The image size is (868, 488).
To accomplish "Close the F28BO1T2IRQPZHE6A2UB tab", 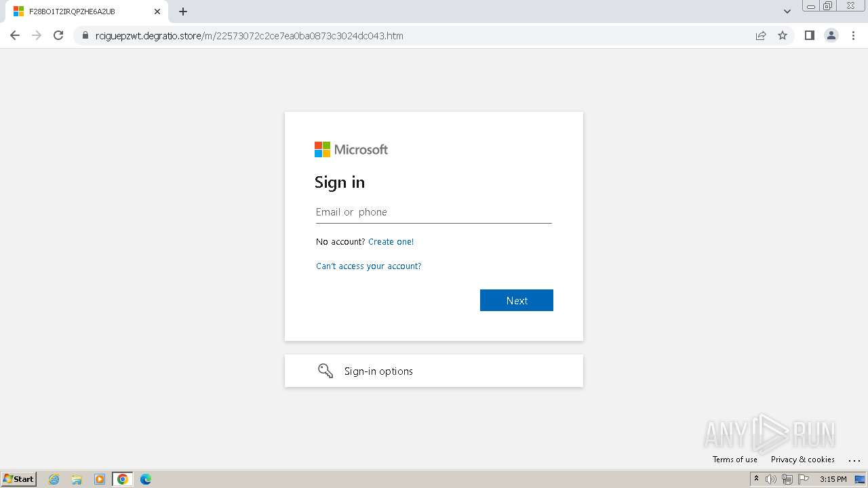I will click(x=157, y=12).
